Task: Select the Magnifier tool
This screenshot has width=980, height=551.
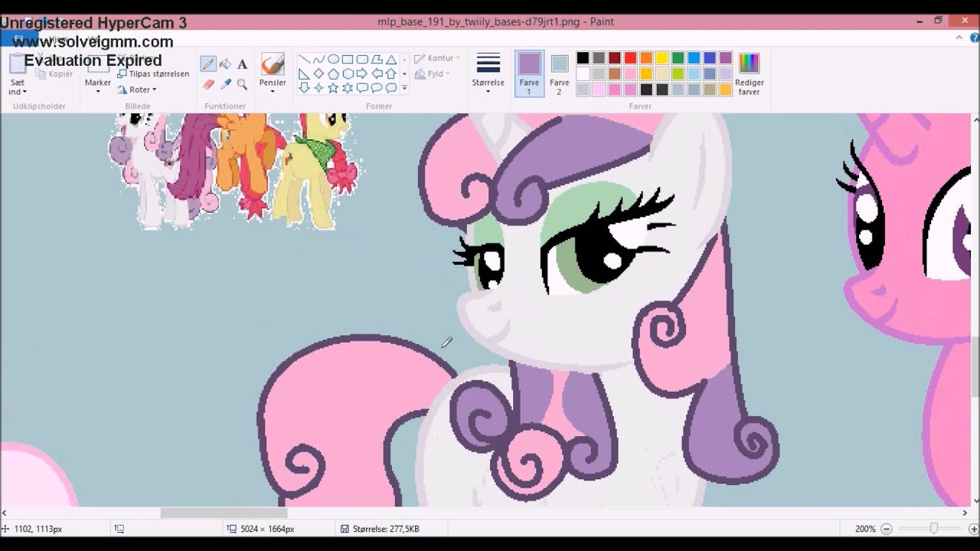Action: (242, 83)
